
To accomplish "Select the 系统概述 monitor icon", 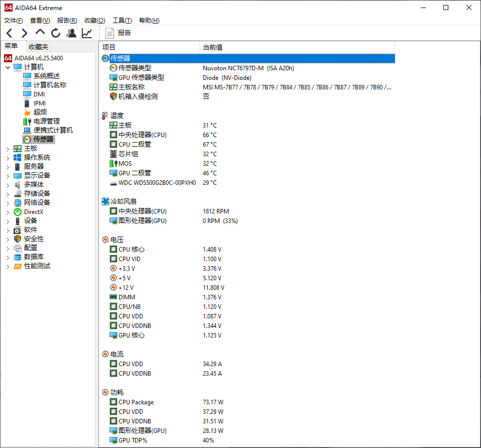I will 27,76.
